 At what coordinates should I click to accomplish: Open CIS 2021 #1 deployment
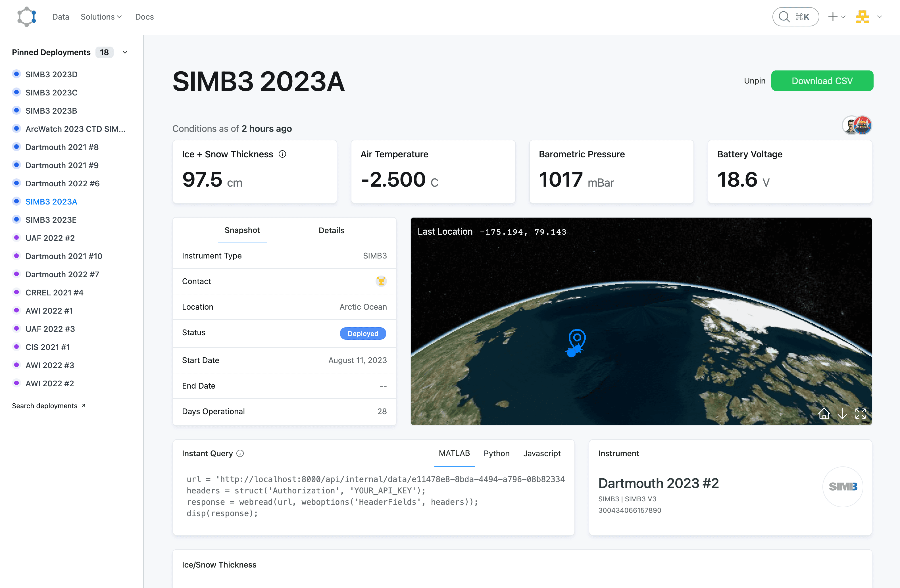tap(48, 347)
